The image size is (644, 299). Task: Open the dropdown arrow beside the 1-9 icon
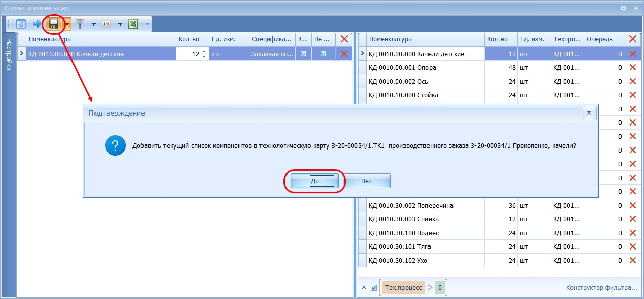(x=120, y=24)
